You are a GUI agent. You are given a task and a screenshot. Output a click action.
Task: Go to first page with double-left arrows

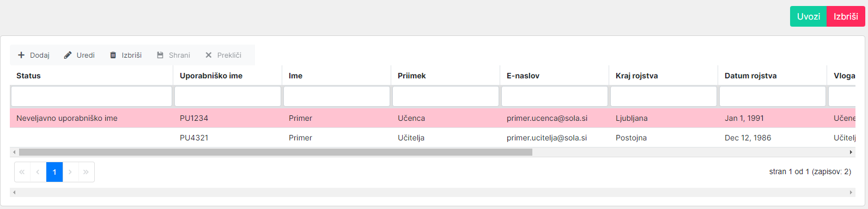[22, 172]
